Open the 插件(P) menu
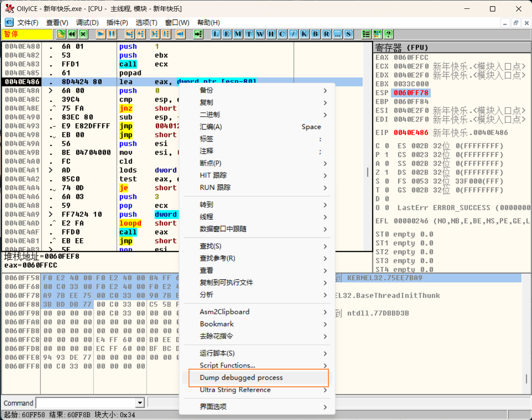This screenshot has width=532, height=420. pos(117,23)
